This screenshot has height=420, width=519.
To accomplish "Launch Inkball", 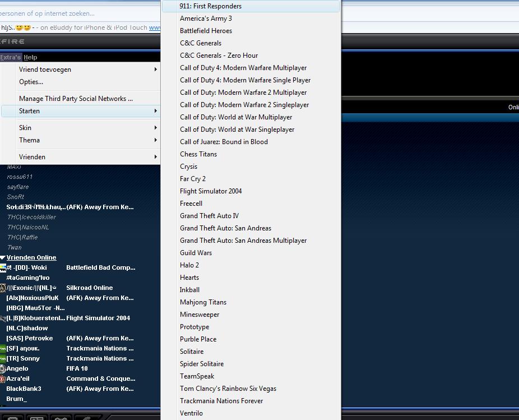I will pos(251,290).
